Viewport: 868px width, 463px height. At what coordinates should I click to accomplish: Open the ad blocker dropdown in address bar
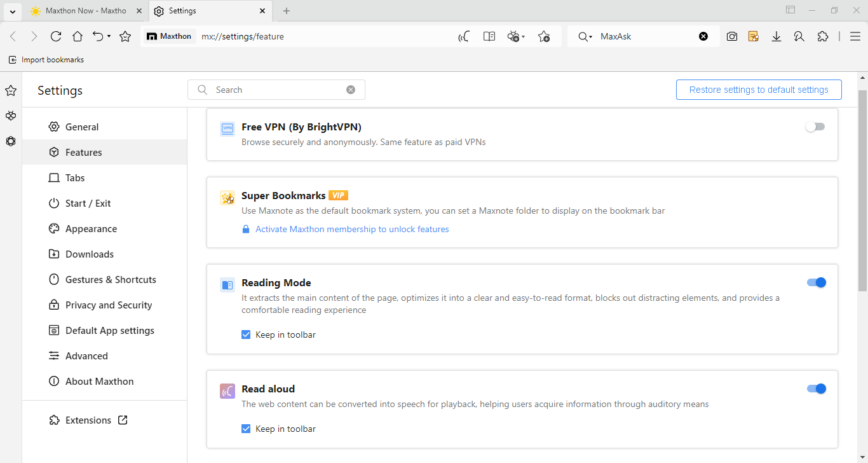516,36
